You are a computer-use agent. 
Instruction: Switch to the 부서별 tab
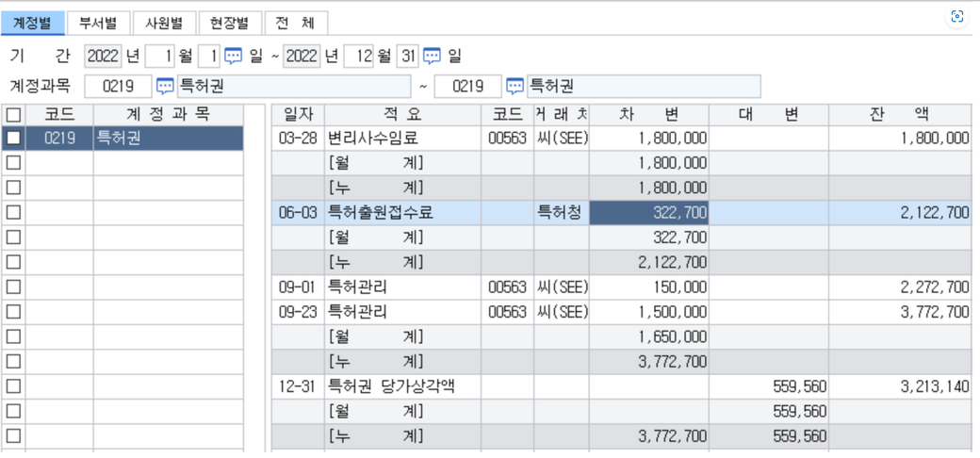pyautogui.click(x=98, y=23)
